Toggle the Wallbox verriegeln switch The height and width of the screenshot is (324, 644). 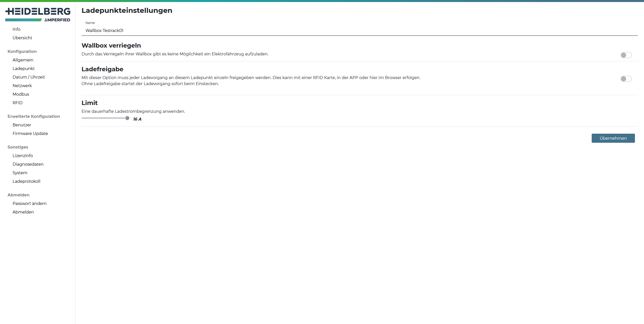(626, 55)
